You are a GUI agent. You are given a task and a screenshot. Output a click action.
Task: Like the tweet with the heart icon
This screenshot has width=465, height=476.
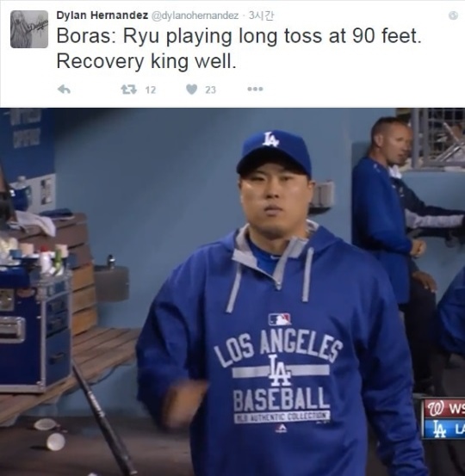tap(192, 90)
